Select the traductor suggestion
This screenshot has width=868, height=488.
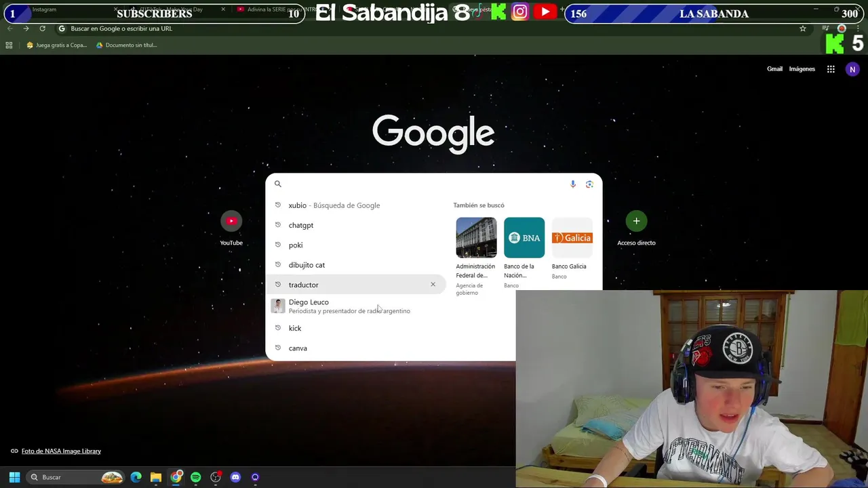(356, 285)
